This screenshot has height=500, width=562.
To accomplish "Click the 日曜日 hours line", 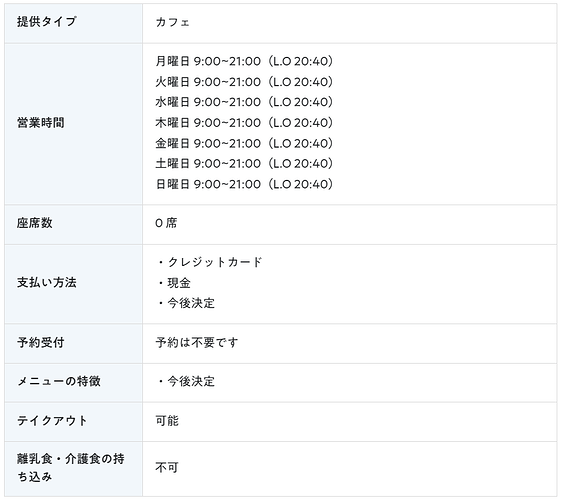I will coord(244,184).
